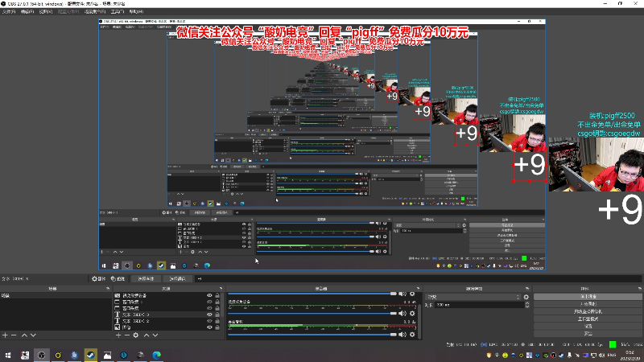Open the 编辑(E) menu
The width and height of the screenshot is (644, 362).
(27, 12)
